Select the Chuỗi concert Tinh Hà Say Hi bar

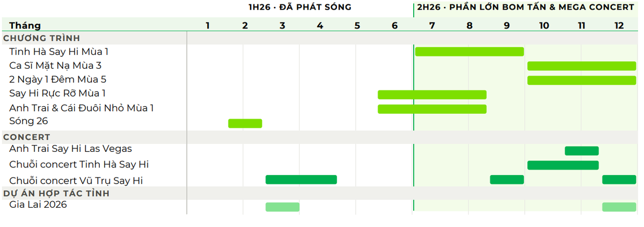click(x=563, y=165)
